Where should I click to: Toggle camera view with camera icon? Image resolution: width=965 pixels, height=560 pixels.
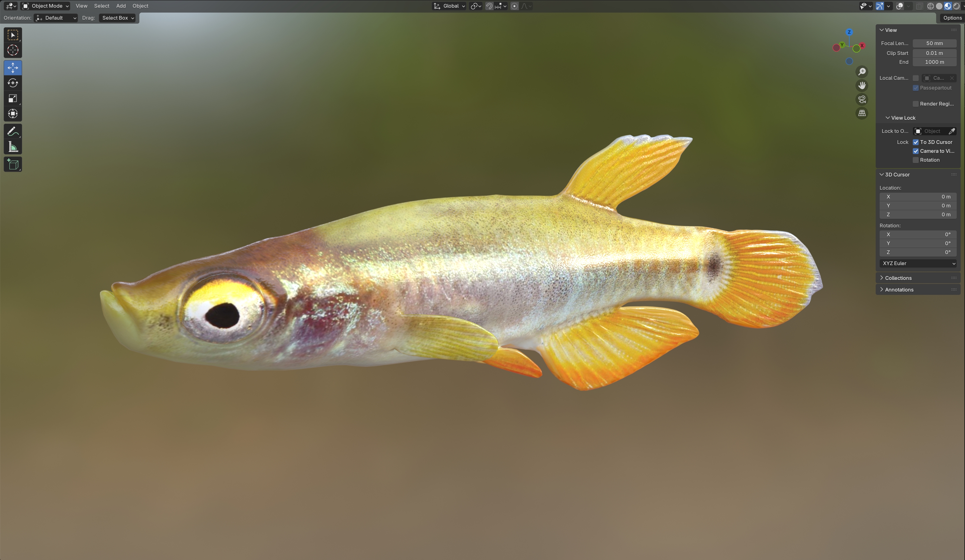[862, 99]
